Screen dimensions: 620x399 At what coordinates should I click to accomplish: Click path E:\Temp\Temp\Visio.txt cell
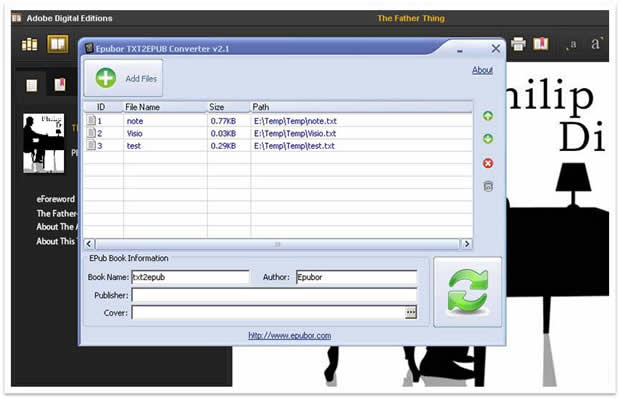click(295, 133)
